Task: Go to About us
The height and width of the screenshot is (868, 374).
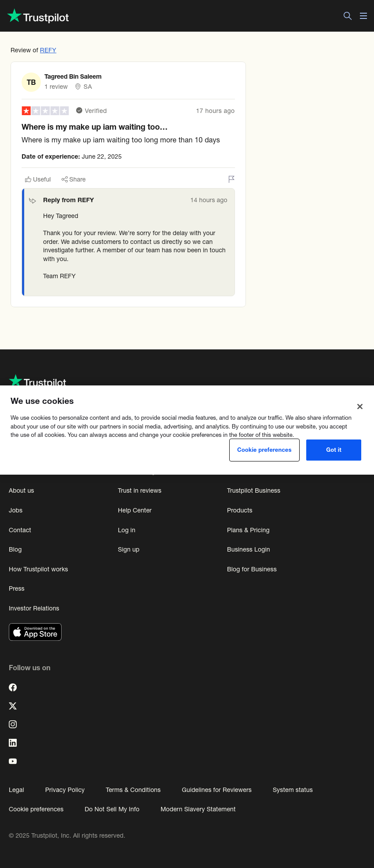Action: pyautogui.click(x=21, y=490)
